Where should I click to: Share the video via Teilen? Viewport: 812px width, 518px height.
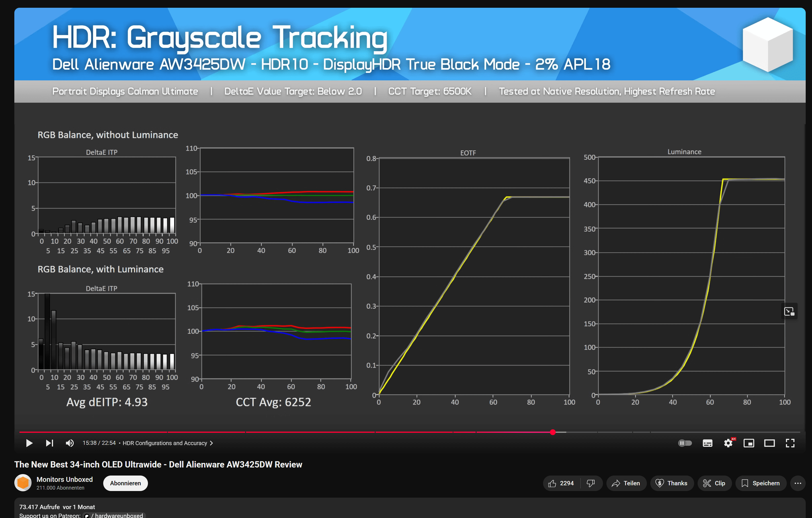(626, 483)
